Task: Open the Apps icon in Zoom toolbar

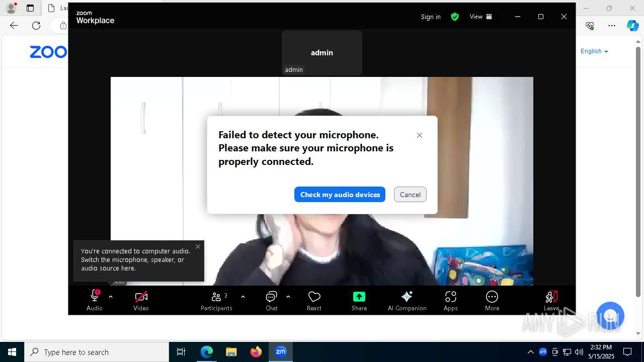Action: [451, 297]
